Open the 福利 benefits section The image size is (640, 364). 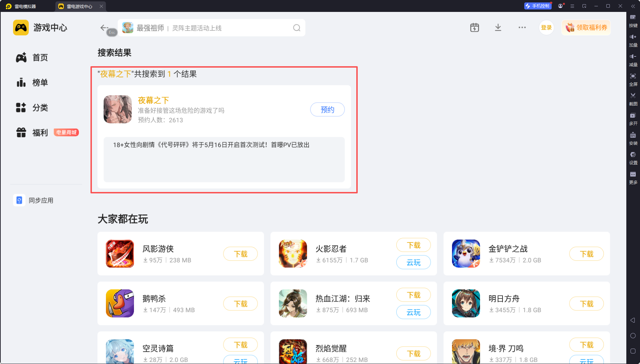point(32,132)
